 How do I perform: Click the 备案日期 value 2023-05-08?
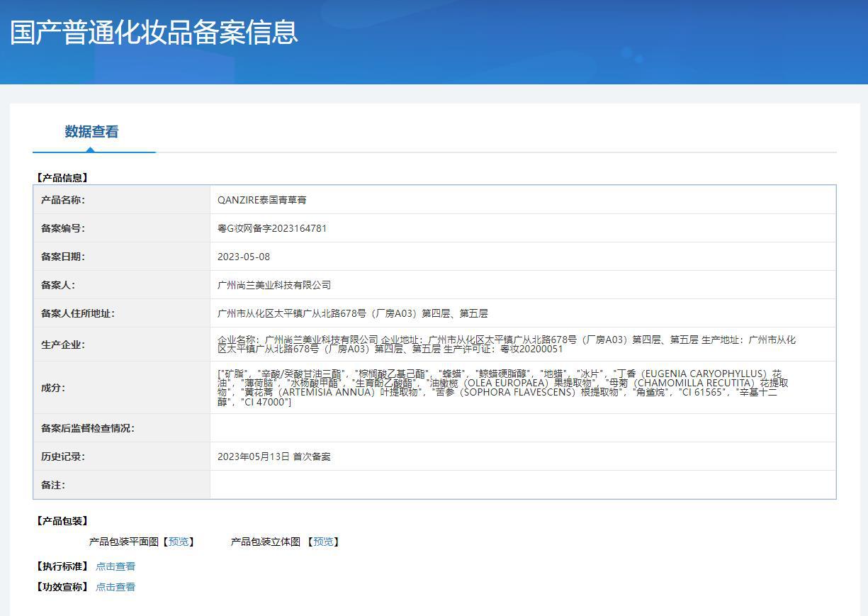pos(244,257)
